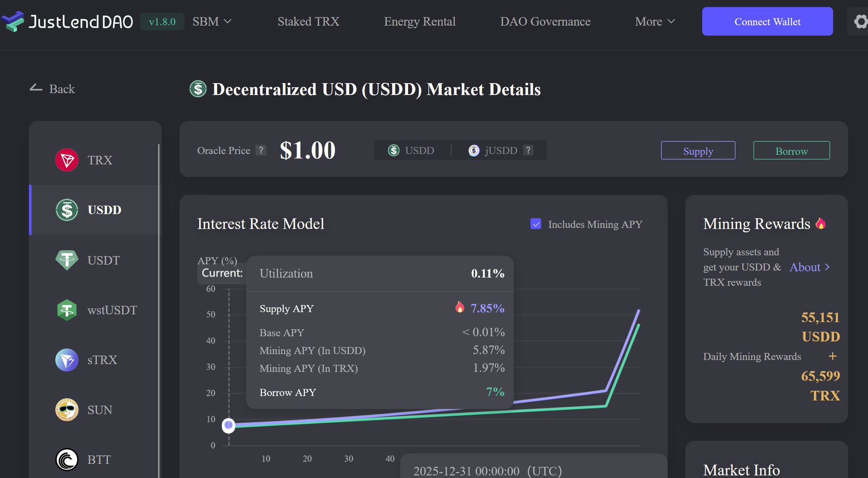Open the More dropdown menu
This screenshot has height=478, width=868.
(655, 21)
